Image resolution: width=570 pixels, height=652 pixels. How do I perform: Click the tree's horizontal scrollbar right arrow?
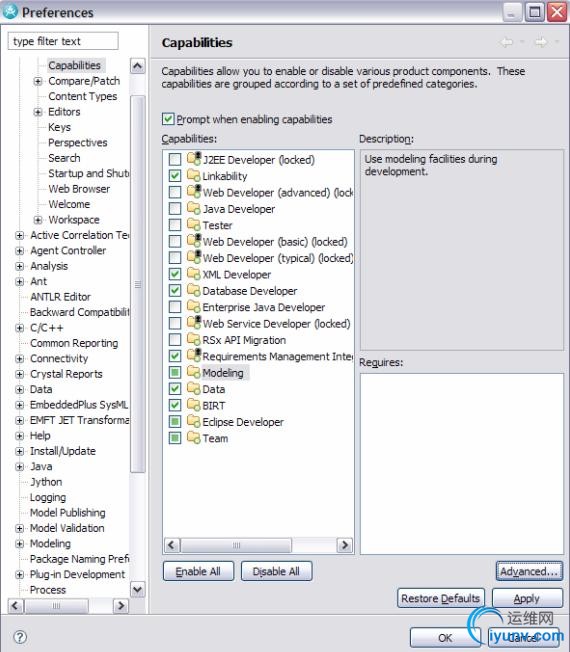[121, 605]
